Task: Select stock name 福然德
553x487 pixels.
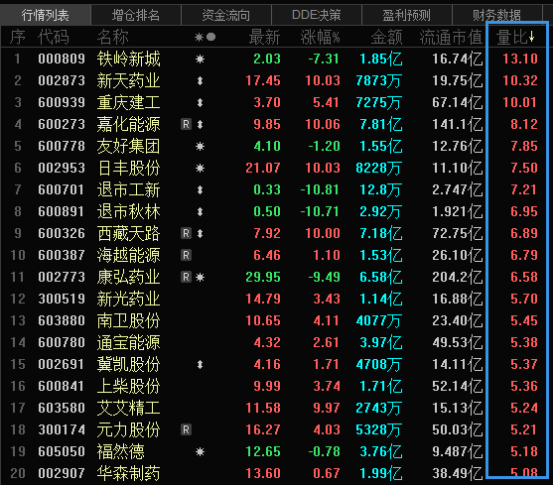Action: [121, 452]
